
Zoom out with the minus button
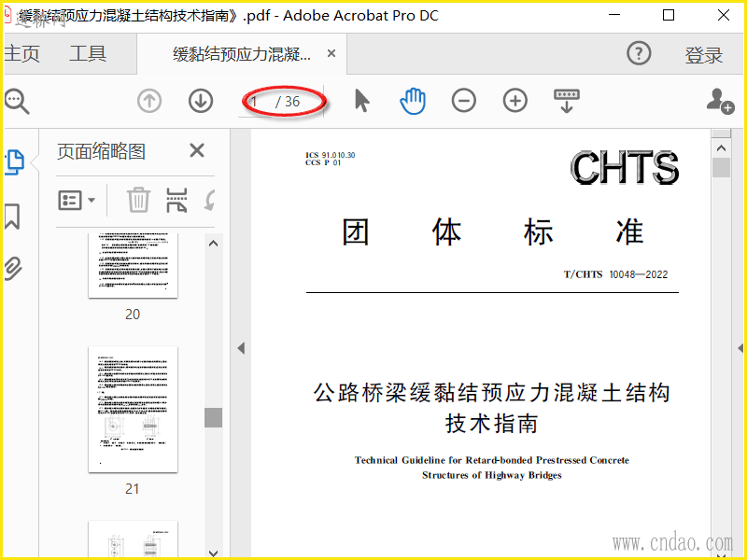(464, 101)
